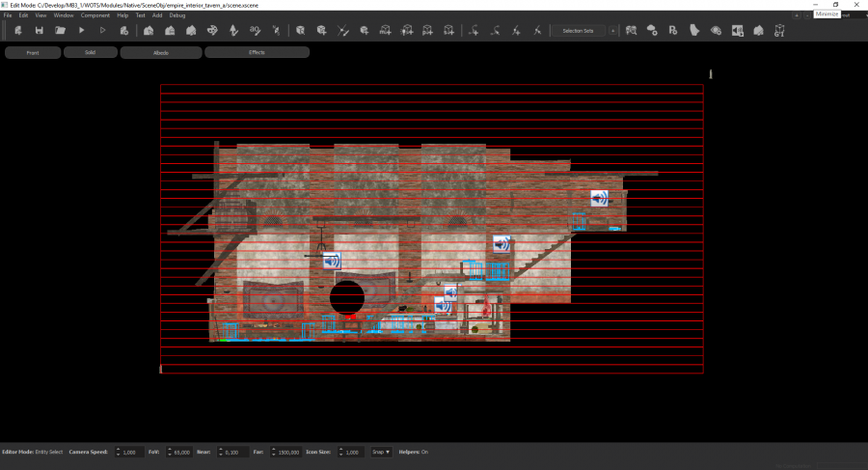This screenshot has width=868, height=470.
Task: Click the terrain shape toolbar icon
Action: (694, 31)
